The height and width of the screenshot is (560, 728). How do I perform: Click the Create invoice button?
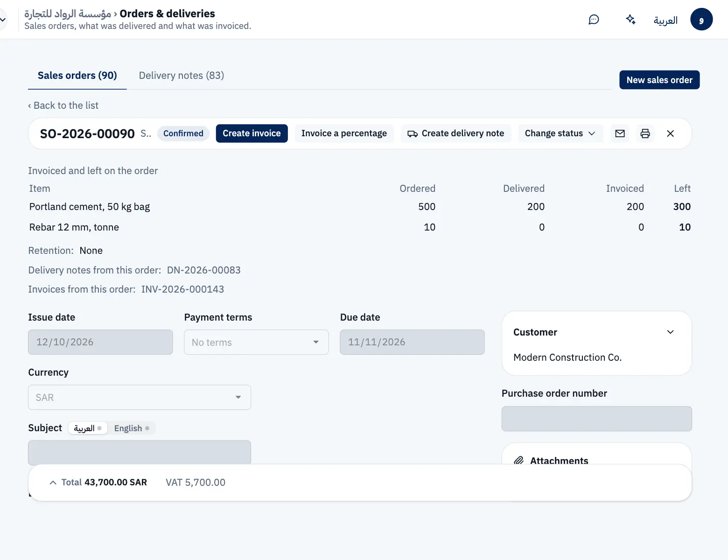(252, 133)
